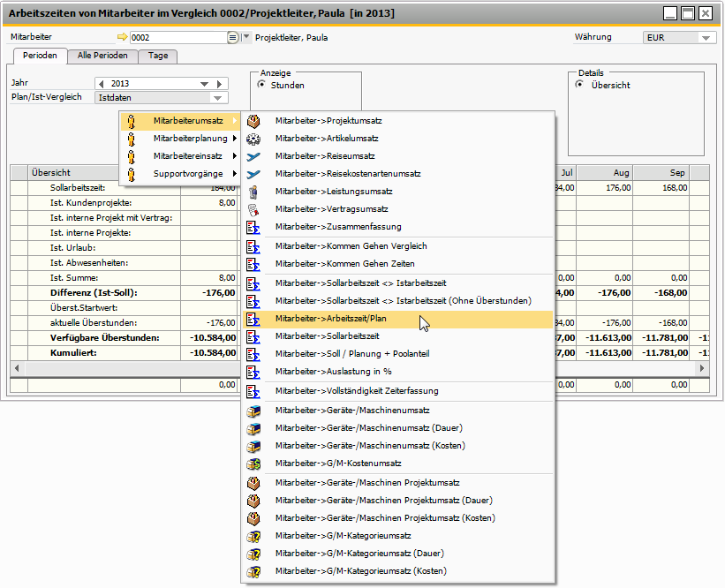Click the icon beside Mitarbeiter->Leistungsumsatz
725x588 pixels.
point(253,192)
